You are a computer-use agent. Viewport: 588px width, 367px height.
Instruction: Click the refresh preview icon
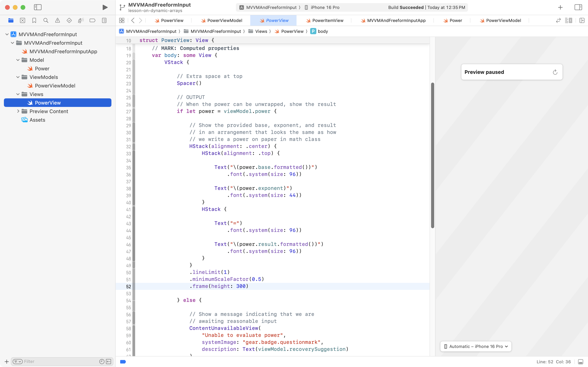tap(555, 72)
